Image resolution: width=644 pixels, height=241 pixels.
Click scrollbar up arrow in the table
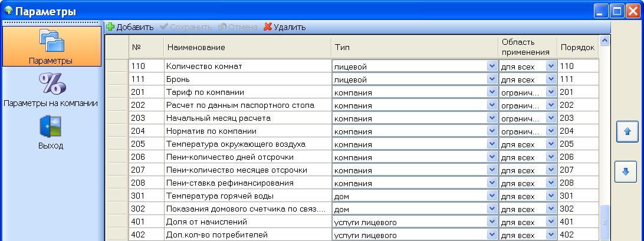pyautogui.click(x=604, y=41)
